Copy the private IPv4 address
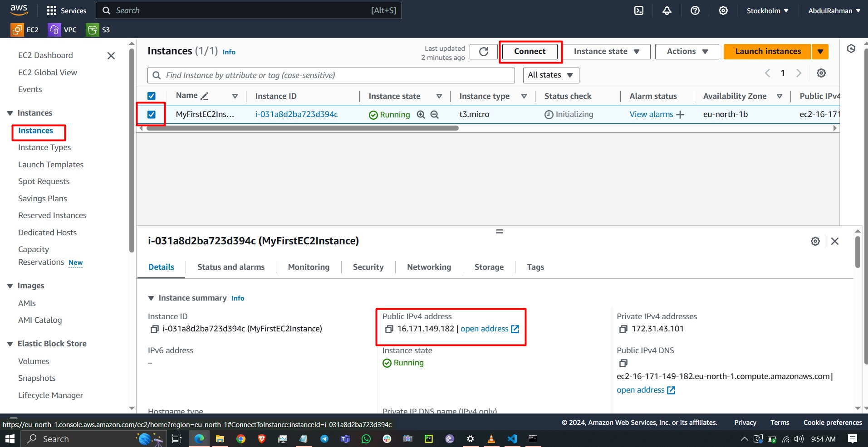Screen dimensions: 868x447 (623, 329)
